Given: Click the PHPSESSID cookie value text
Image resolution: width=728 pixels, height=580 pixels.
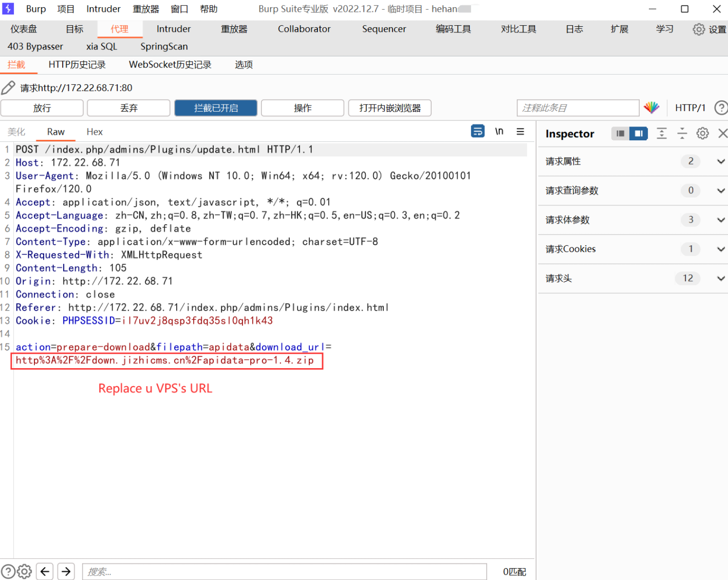Looking at the screenshot, I should 197,321.
